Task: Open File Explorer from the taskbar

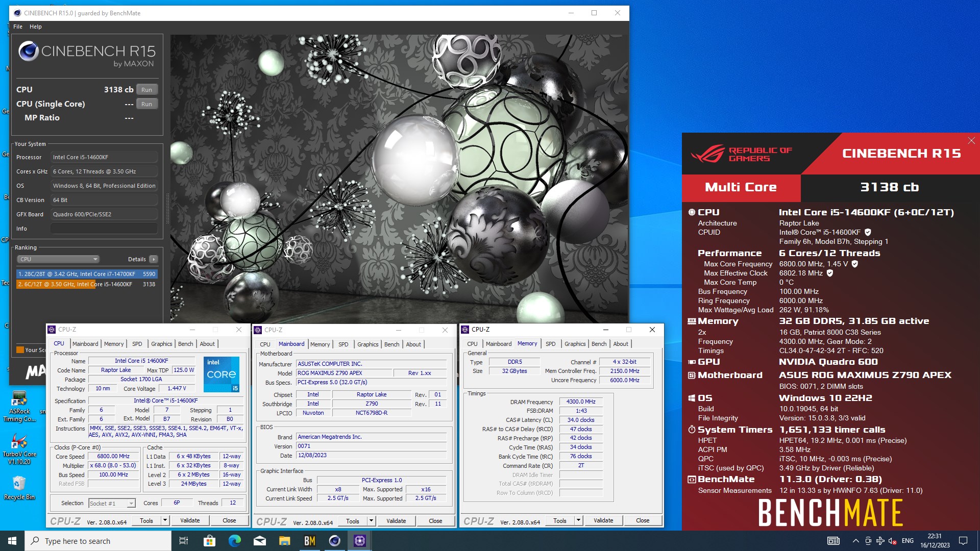Action: coord(284,541)
